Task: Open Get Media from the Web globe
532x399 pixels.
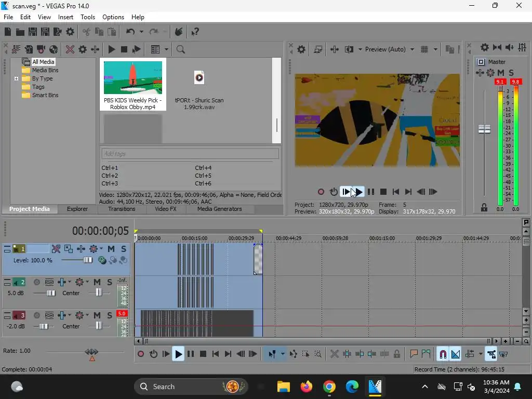Action: point(54,49)
